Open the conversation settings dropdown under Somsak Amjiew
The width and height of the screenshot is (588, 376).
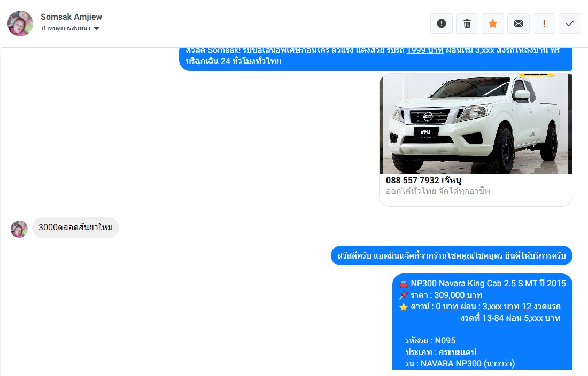click(x=71, y=28)
